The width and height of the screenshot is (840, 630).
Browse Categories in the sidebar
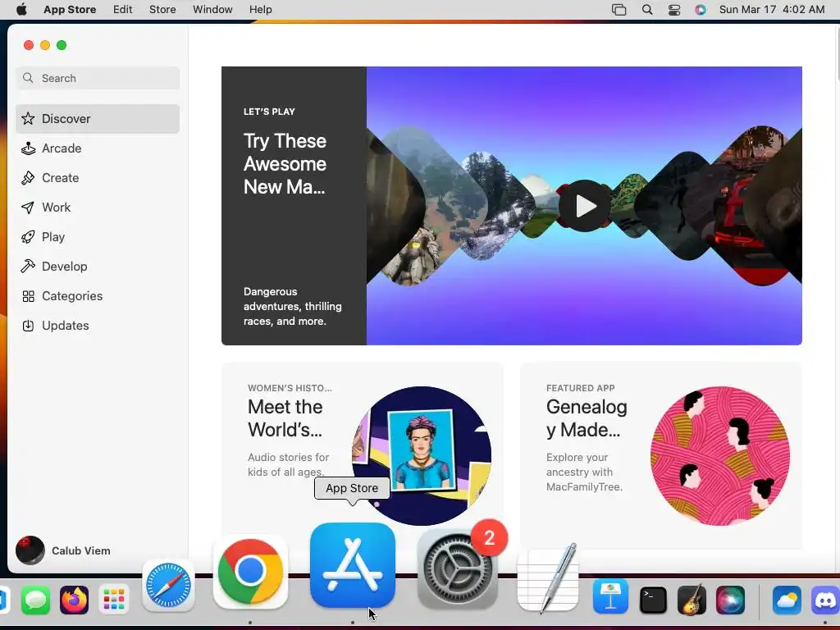[x=98, y=295]
